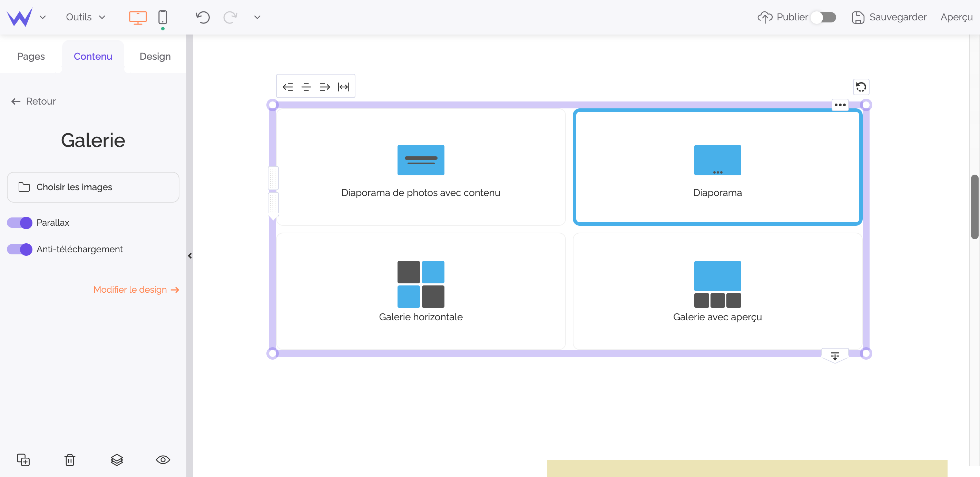The image size is (980, 477).
Task: Follow Modifier le design link
Action: tap(136, 290)
